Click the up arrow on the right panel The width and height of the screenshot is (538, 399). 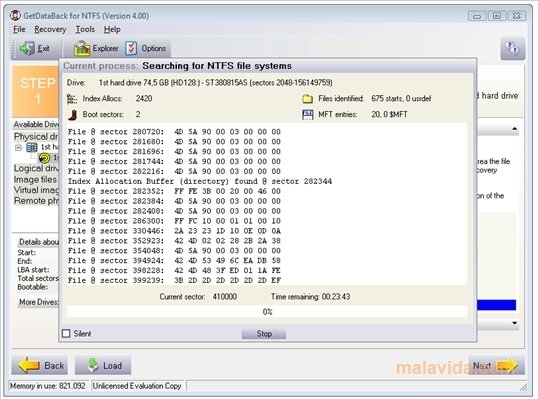point(514,129)
